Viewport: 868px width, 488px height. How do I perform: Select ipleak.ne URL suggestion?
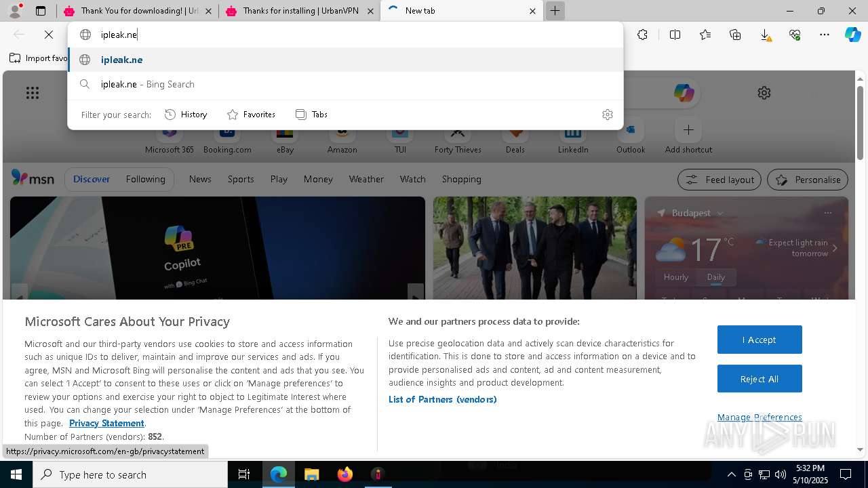(x=345, y=60)
